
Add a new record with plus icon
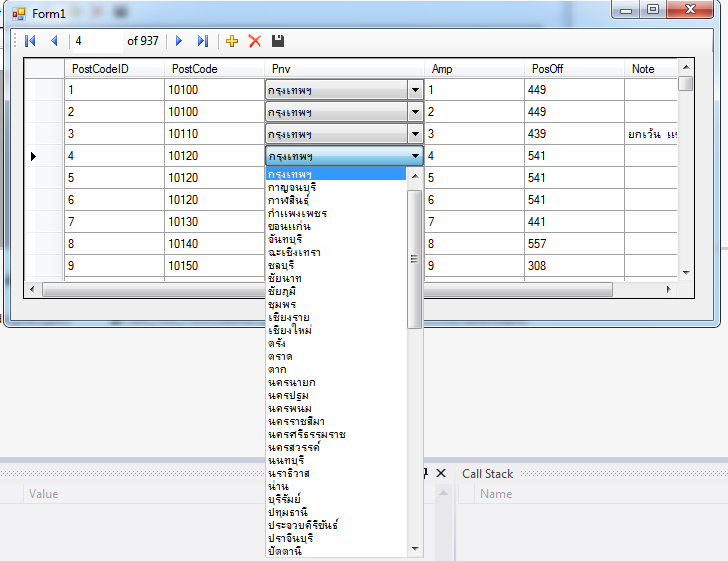click(232, 41)
